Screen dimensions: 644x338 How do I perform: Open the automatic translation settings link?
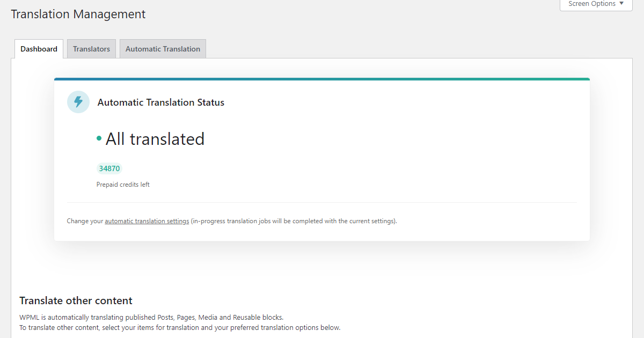[147, 221]
